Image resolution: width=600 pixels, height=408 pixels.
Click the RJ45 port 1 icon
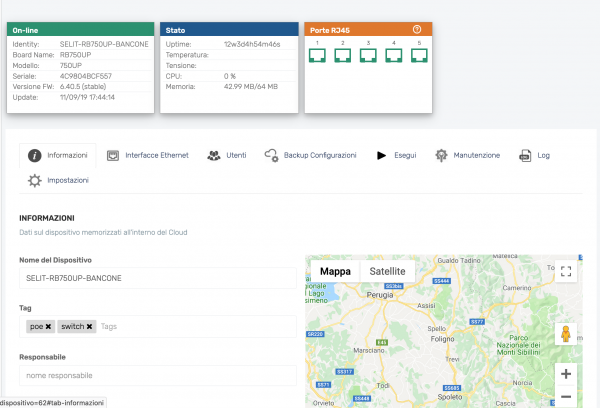click(317, 55)
